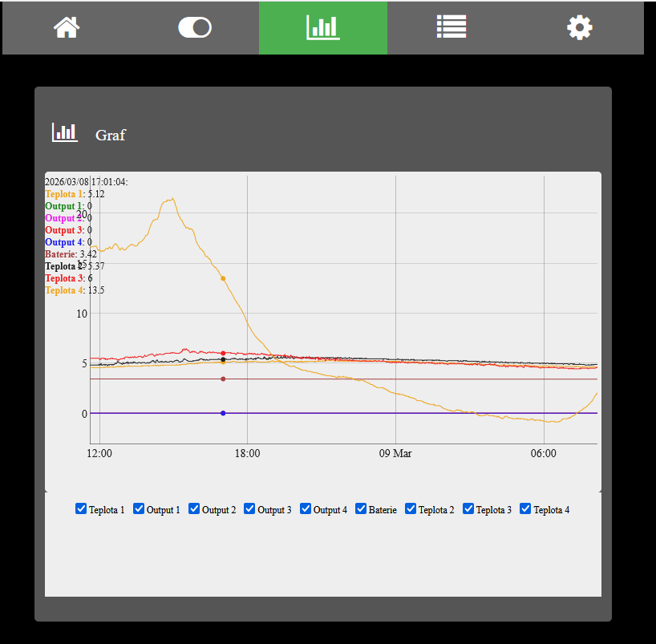Image resolution: width=656 pixels, height=644 pixels.
Task: Click the brown Baterie data point marker
Action: [x=223, y=379]
